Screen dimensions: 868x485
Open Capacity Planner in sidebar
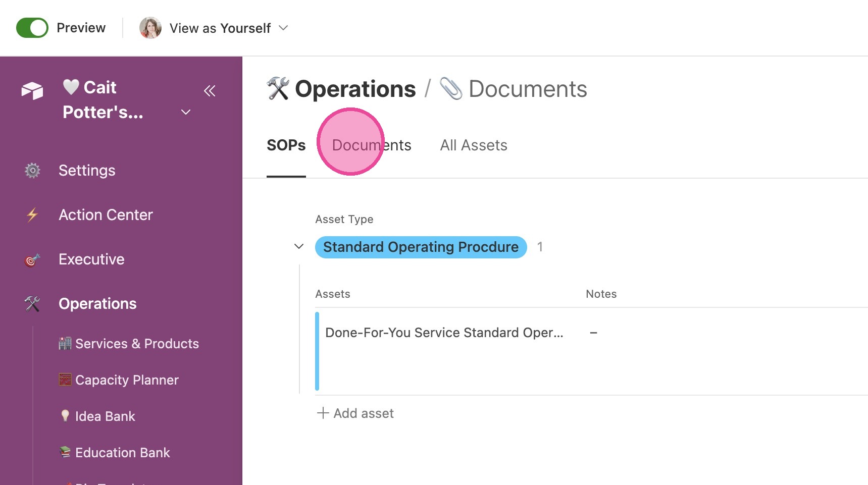coord(119,380)
